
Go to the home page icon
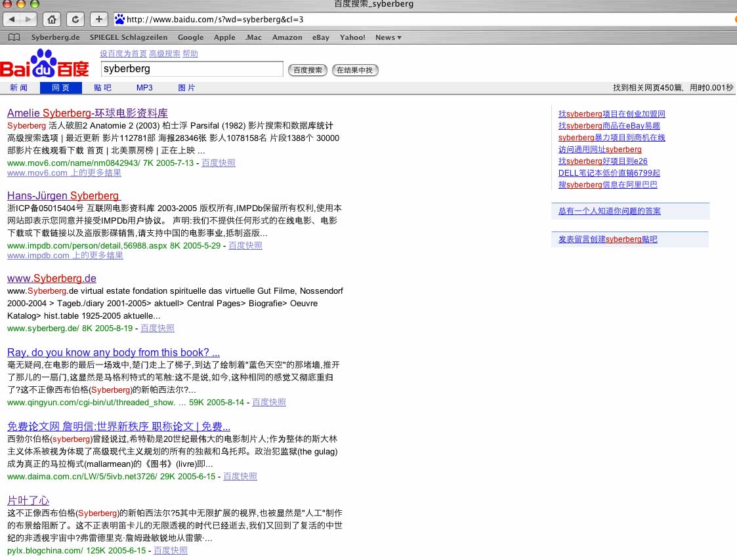click(53, 19)
